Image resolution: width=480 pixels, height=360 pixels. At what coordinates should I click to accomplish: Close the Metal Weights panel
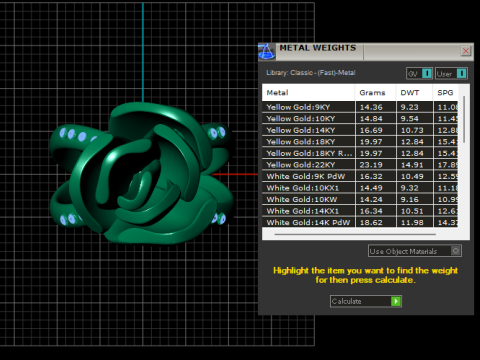(466, 51)
